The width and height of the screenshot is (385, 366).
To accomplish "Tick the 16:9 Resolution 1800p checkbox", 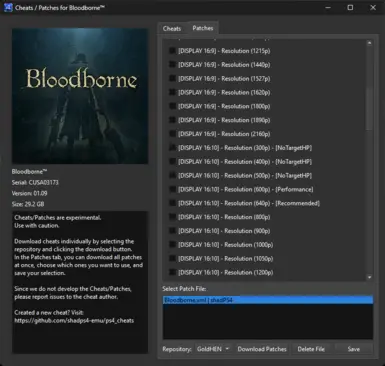I will (172, 106).
